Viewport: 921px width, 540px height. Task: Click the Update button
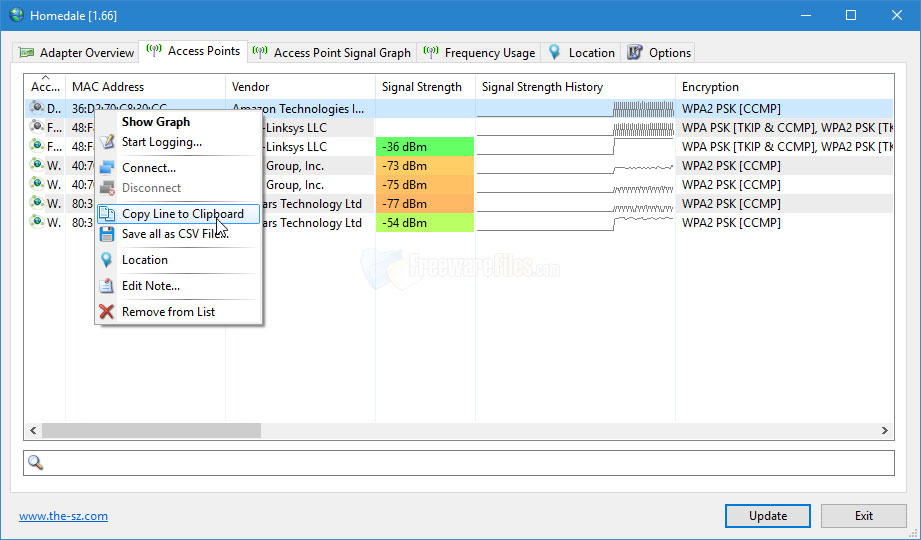pyautogui.click(x=768, y=515)
